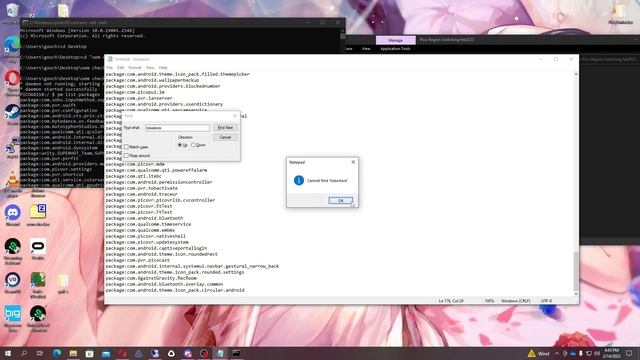Open Notepad View menu
This screenshot has height=360, width=640.
150,67
